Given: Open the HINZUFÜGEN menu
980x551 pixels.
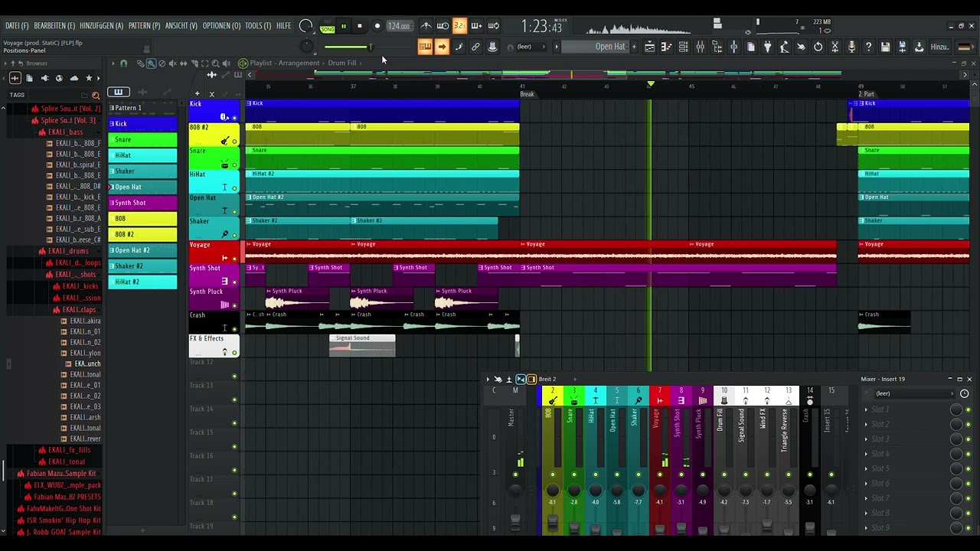Looking at the screenshot, I should point(101,26).
